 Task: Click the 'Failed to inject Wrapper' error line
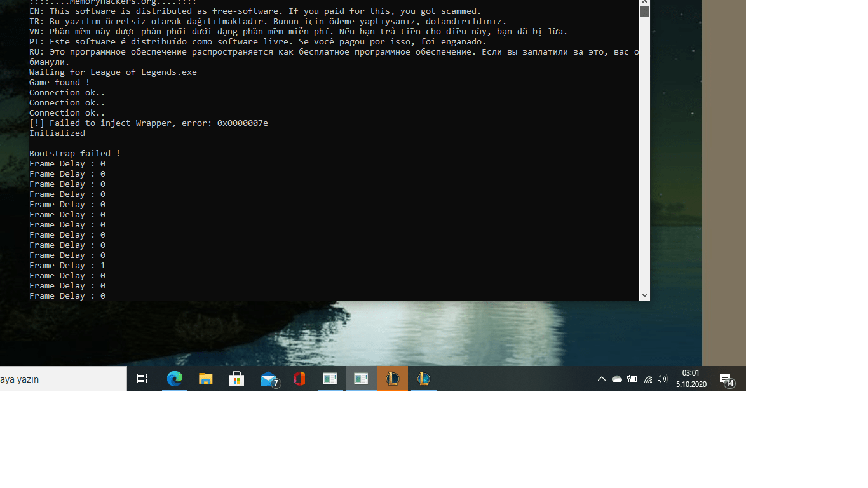(149, 123)
